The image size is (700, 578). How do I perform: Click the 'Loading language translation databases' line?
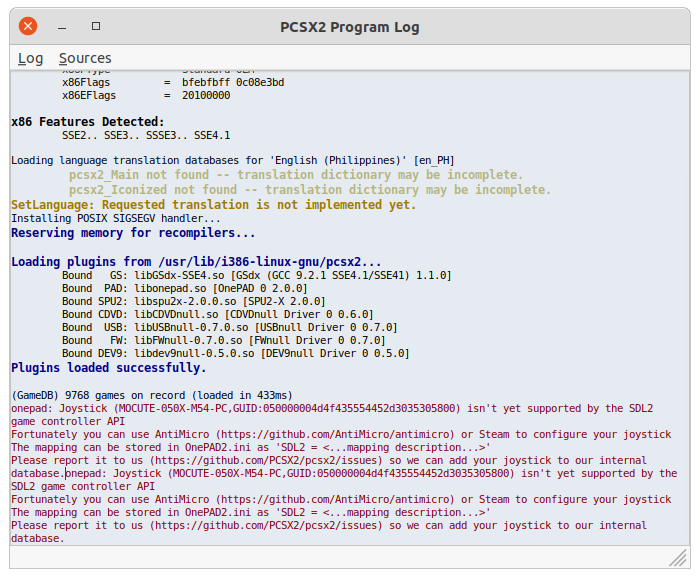point(233,160)
